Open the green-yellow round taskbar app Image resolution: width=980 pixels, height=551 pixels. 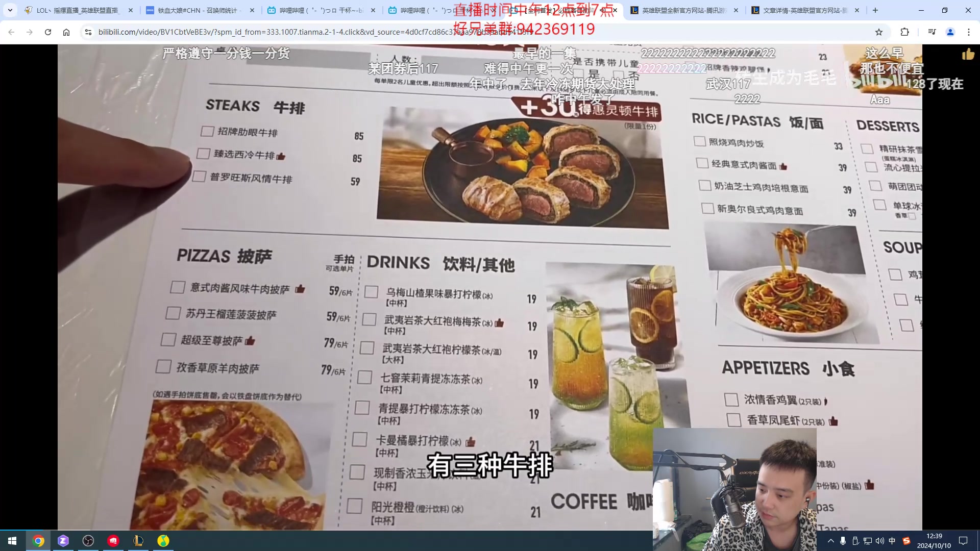tap(163, 541)
